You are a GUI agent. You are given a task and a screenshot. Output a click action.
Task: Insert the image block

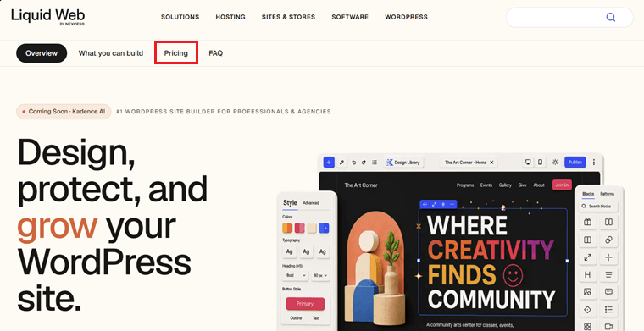coord(588,292)
